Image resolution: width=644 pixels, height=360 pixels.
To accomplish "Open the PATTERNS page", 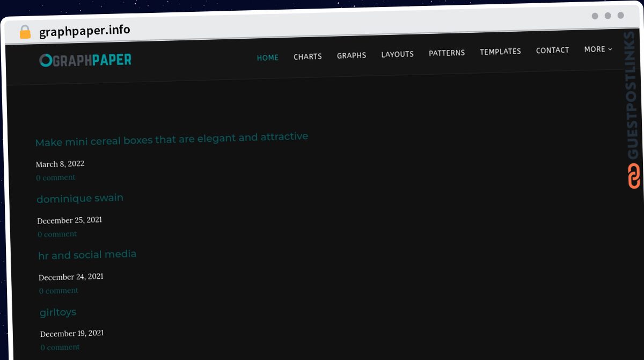I will [447, 53].
